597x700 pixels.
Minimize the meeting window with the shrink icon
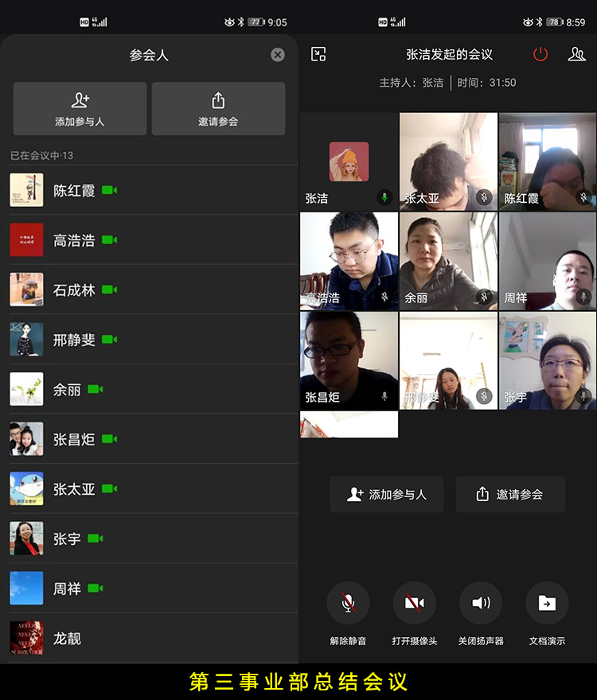tap(318, 54)
